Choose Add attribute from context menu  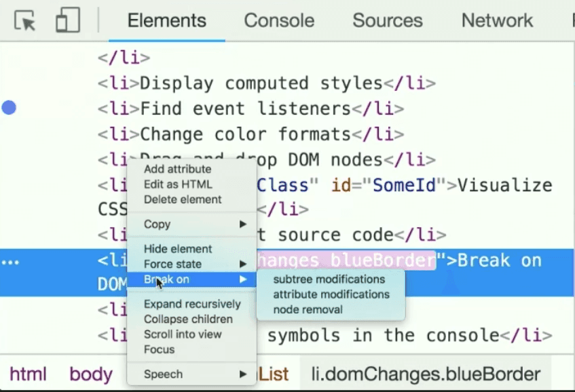(x=177, y=170)
